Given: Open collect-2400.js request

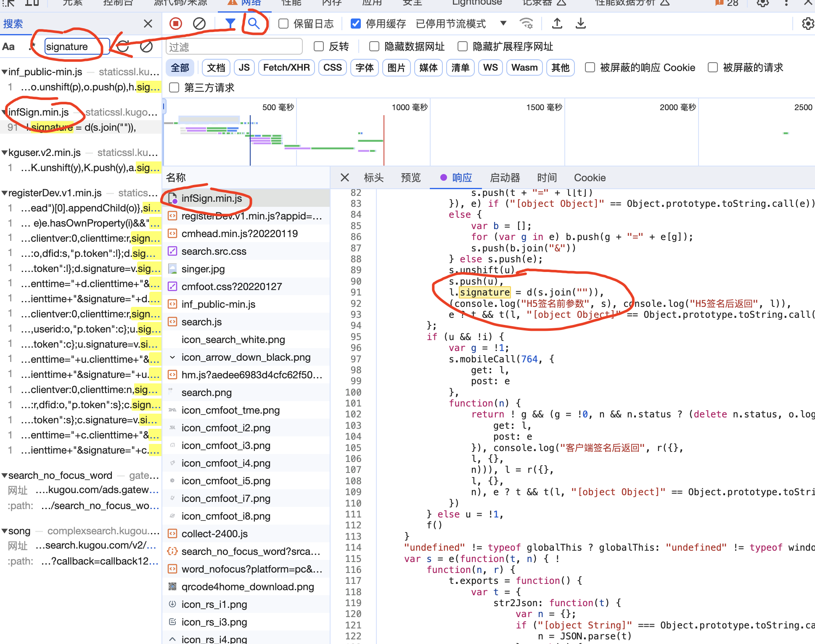Looking at the screenshot, I should pos(246,534).
